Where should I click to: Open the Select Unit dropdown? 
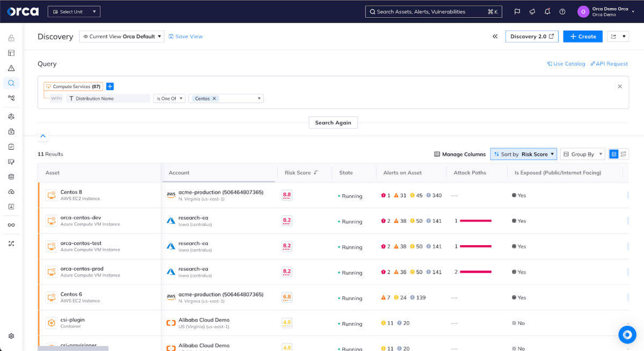pos(74,11)
